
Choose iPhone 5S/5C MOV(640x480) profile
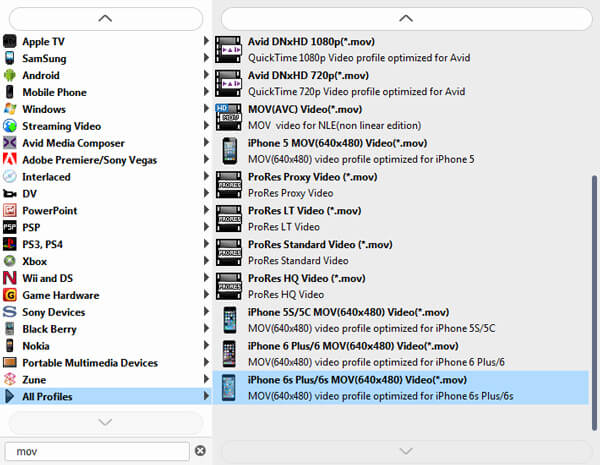[400, 320]
